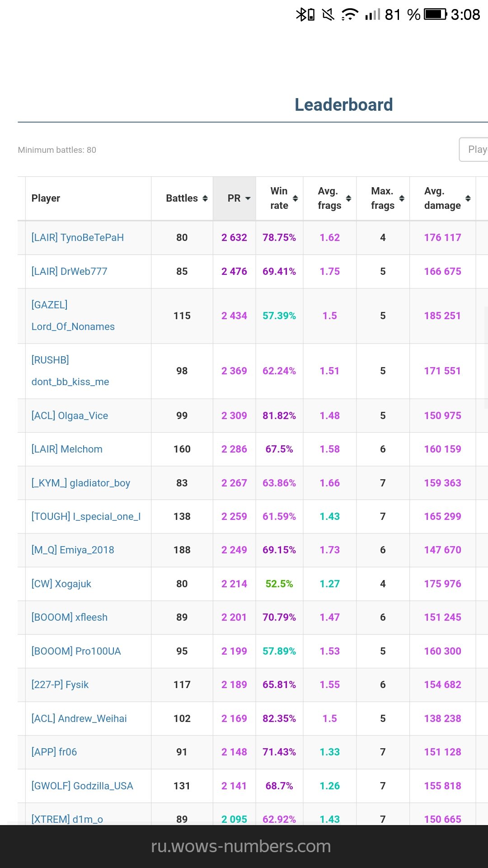Open [ACL] Olgaa_Vice player profile

coord(70,416)
